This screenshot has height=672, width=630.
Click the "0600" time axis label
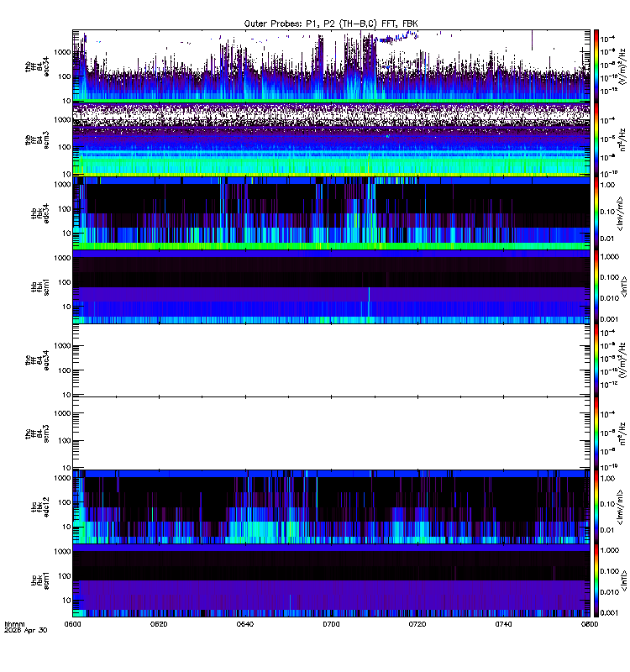(x=72, y=624)
